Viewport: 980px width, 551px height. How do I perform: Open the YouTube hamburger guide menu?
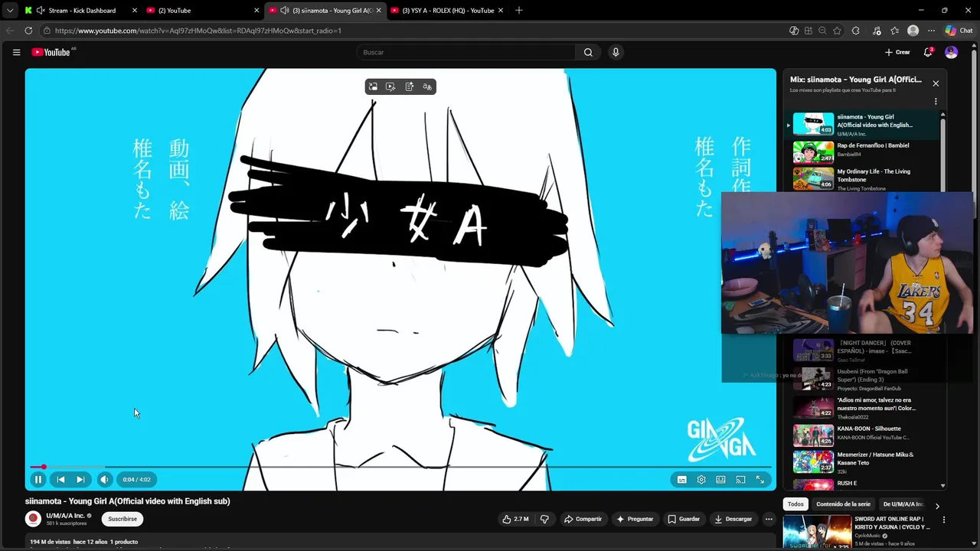tap(16, 52)
